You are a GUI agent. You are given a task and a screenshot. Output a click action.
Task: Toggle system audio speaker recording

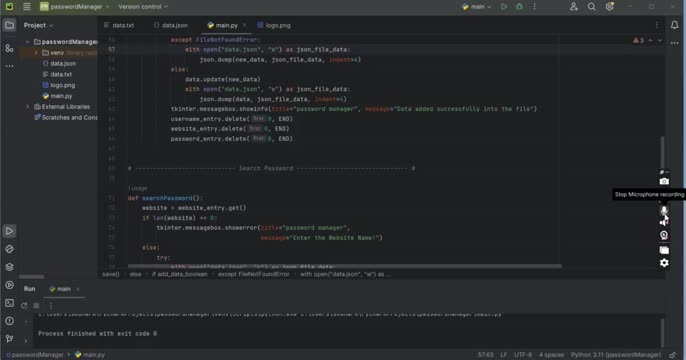coord(664,222)
